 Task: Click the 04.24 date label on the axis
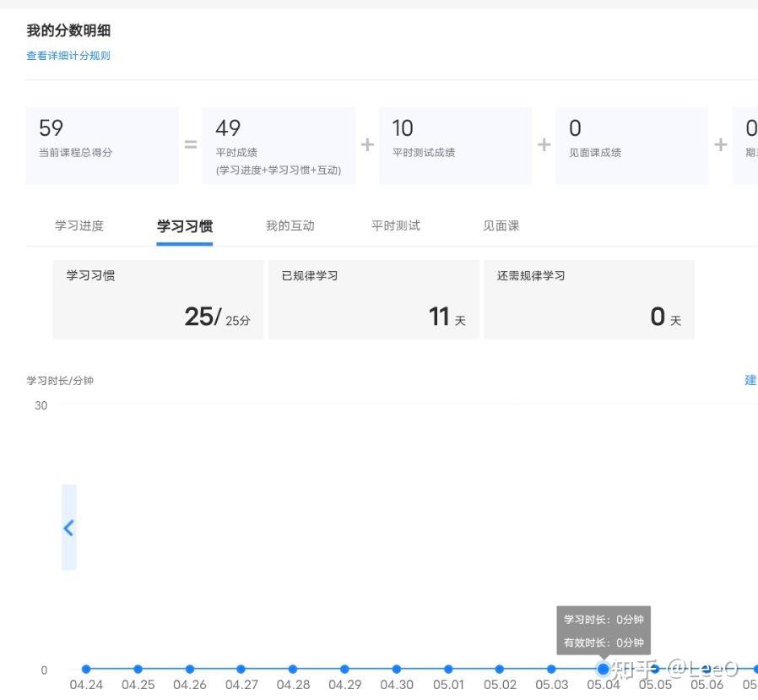point(86,685)
